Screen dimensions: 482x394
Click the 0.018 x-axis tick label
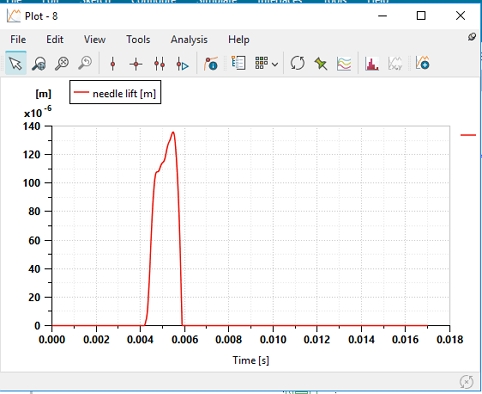(x=450, y=339)
